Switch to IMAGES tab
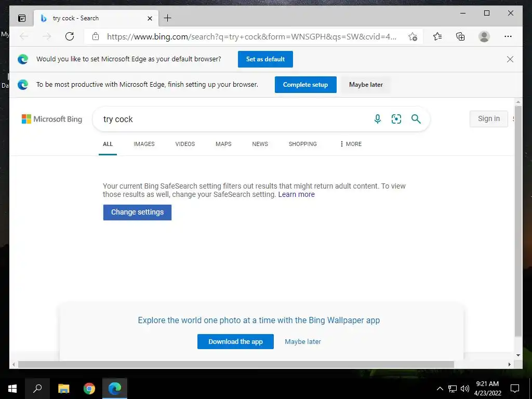The image size is (532, 399). point(144,144)
